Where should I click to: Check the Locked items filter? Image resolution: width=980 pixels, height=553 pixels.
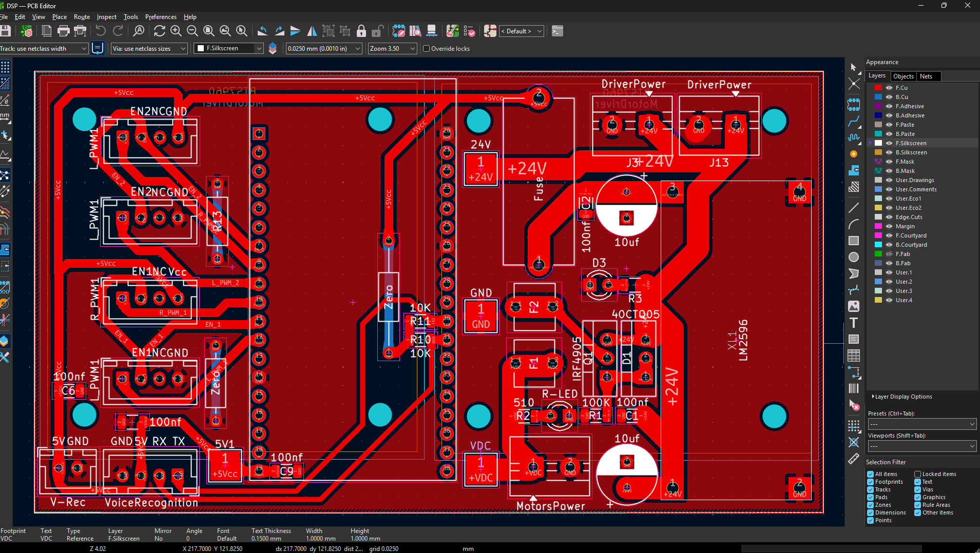coord(917,474)
